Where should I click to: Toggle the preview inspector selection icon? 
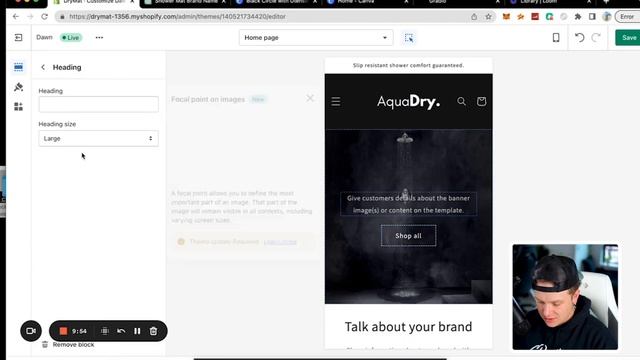point(409,38)
